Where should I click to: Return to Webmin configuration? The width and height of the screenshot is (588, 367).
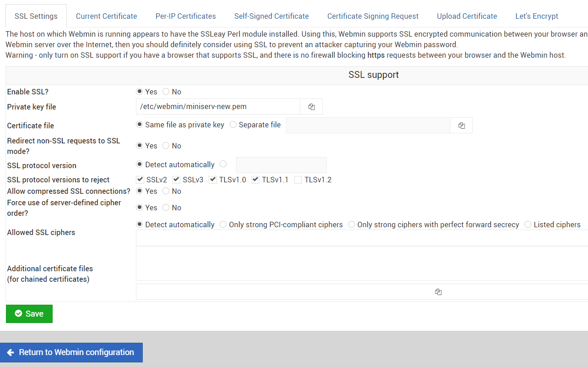[x=71, y=352]
